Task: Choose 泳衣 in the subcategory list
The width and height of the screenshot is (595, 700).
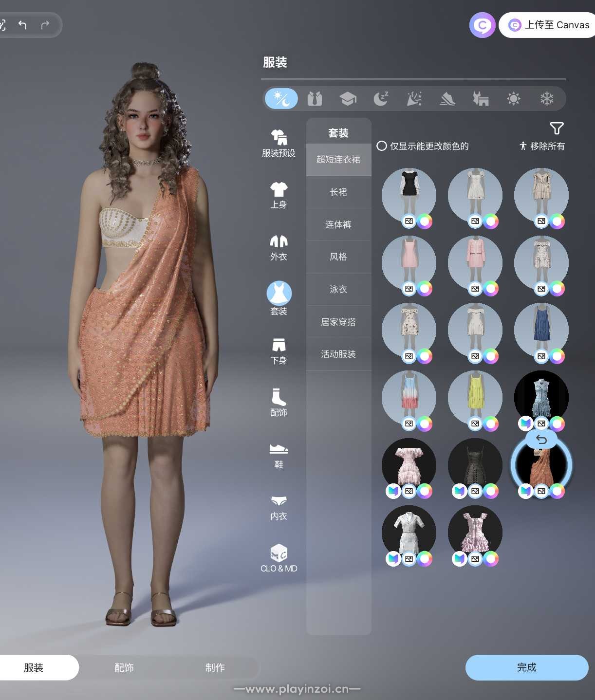Action: [x=338, y=289]
